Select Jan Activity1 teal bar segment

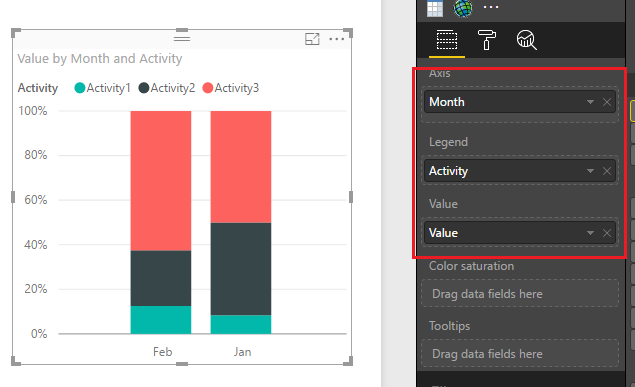241,324
